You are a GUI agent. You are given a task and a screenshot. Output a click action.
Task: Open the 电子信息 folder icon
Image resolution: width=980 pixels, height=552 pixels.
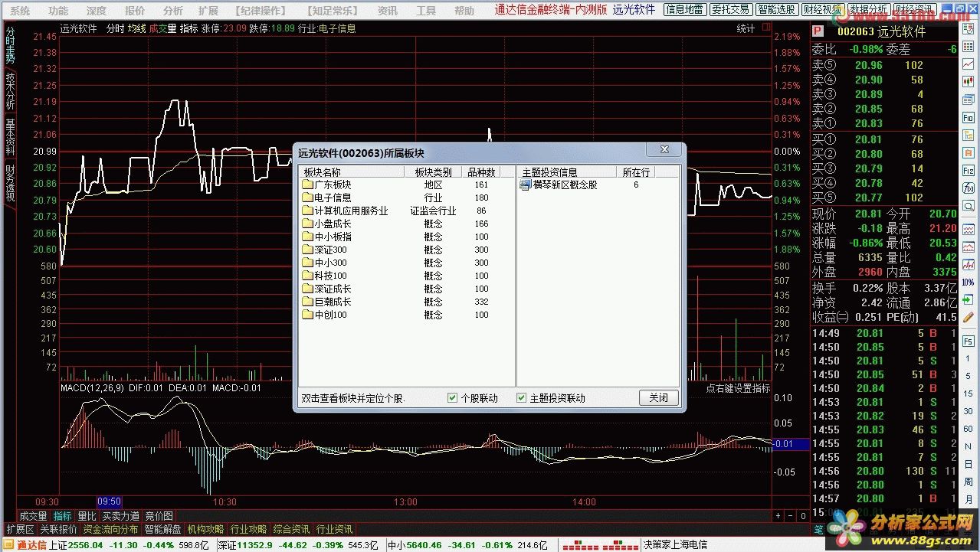click(308, 198)
